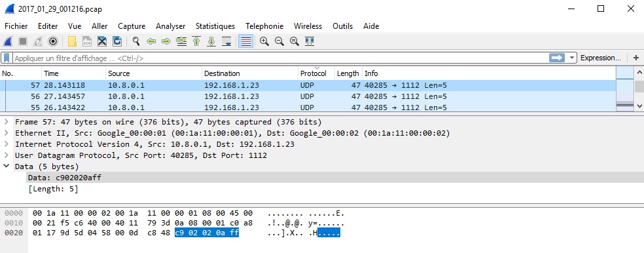Add a filter button with plus sign
Image resolution: width=644 pixels, height=253 pixels.
[x=635, y=58]
